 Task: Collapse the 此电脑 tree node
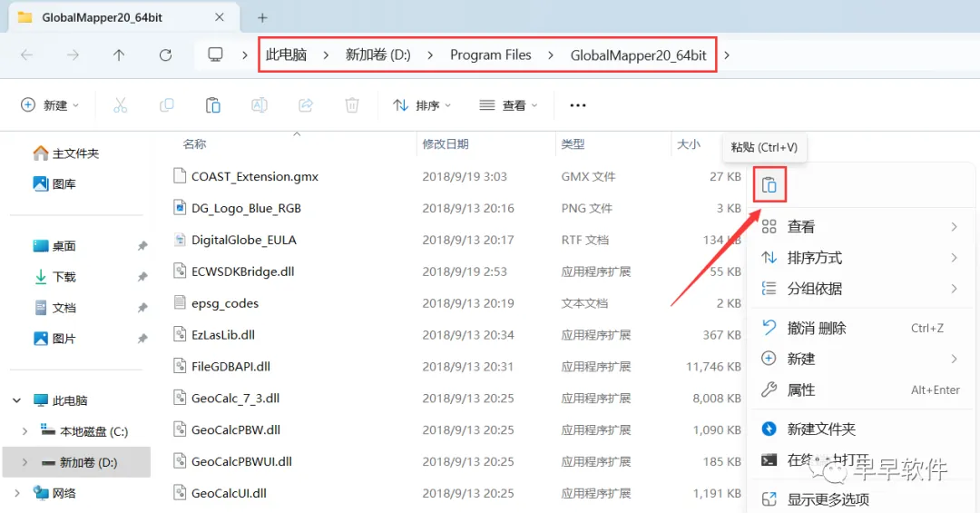tap(17, 400)
